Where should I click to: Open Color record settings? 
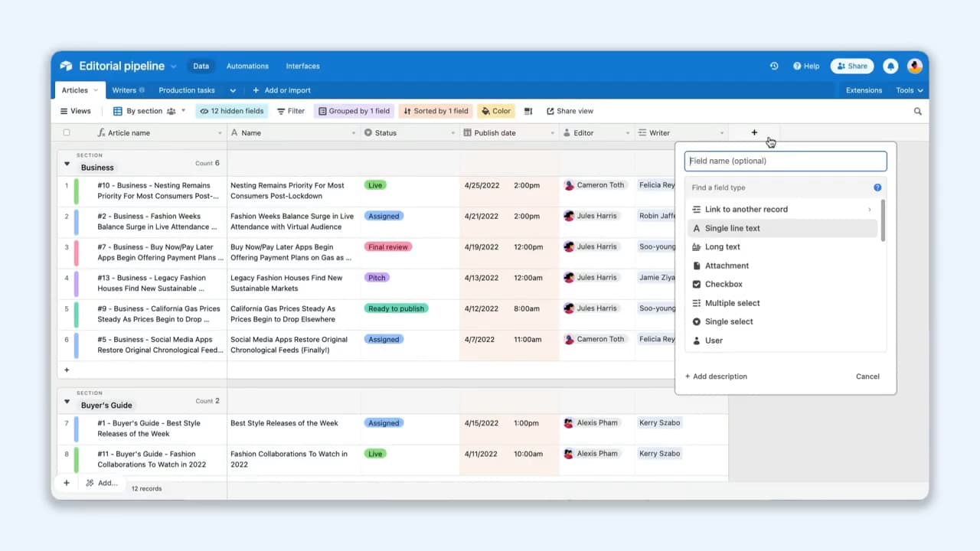point(495,111)
